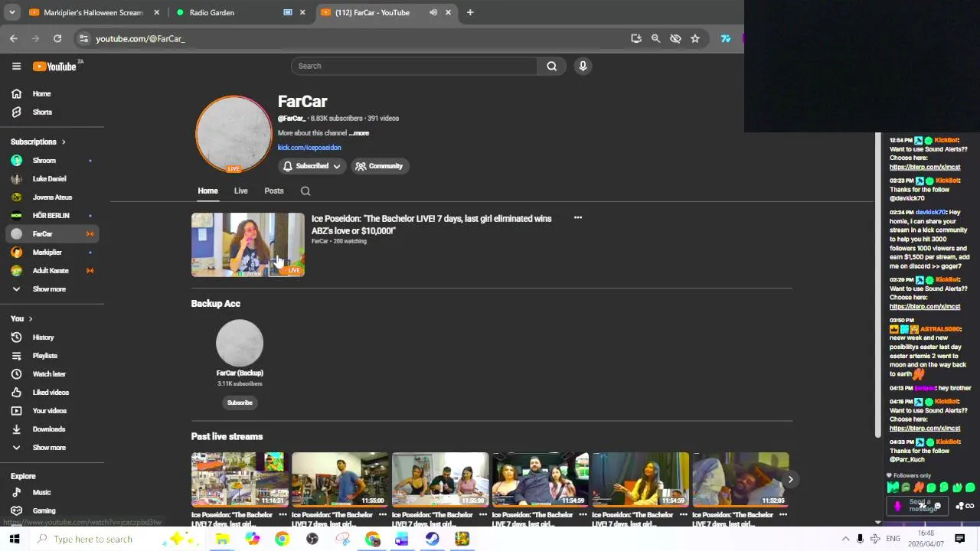Switch to channel Home tab

(207, 191)
